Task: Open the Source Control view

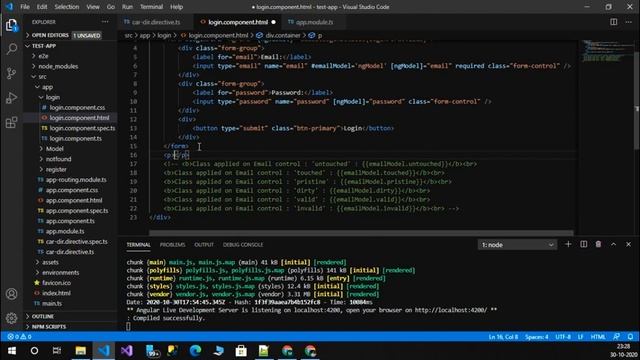Action: pos(11,73)
